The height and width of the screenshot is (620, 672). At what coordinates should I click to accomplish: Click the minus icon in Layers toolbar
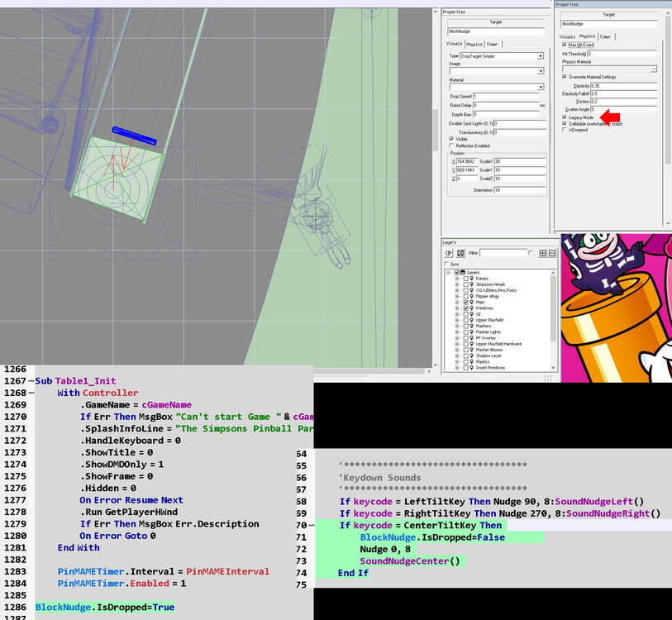552,253
